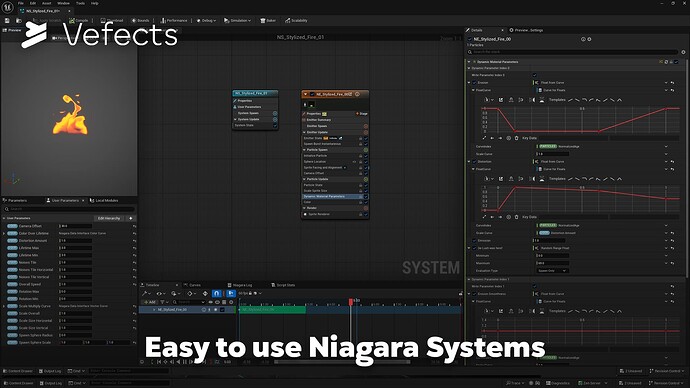Toggle the blue timeline auto-scroll icon

point(231,293)
